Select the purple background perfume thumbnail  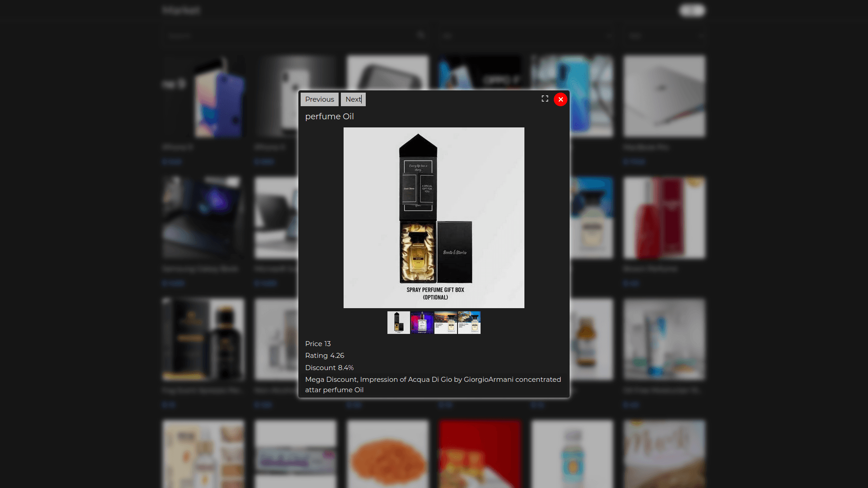tap(422, 323)
